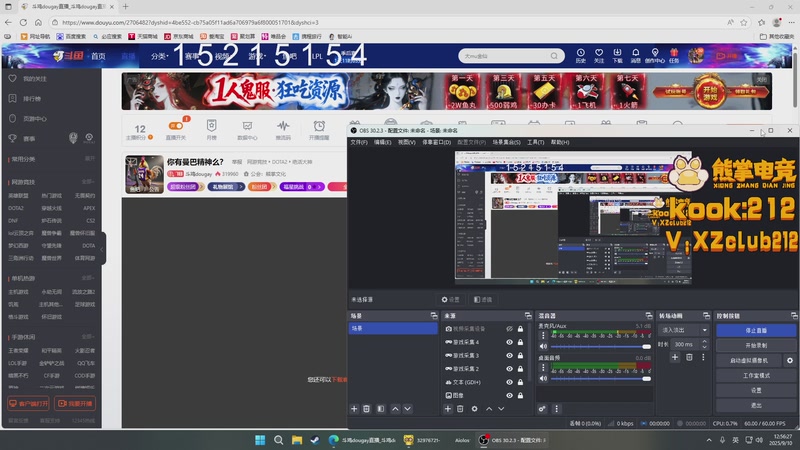Viewport: 800px width, 450px height.
Task: Hide the 文本 (GDI+) source
Action: click(x=509, y=382)
